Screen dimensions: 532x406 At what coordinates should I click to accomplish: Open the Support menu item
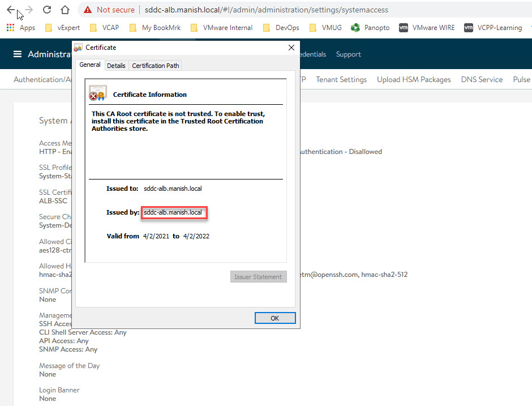349,54
